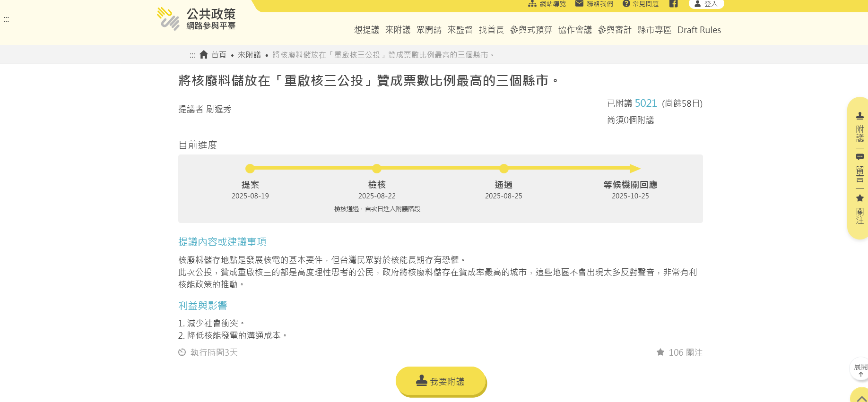The width and height of the screenshot is (868, 402).
Task: Click the 目前進度 label
Action: tap(198, 145)
